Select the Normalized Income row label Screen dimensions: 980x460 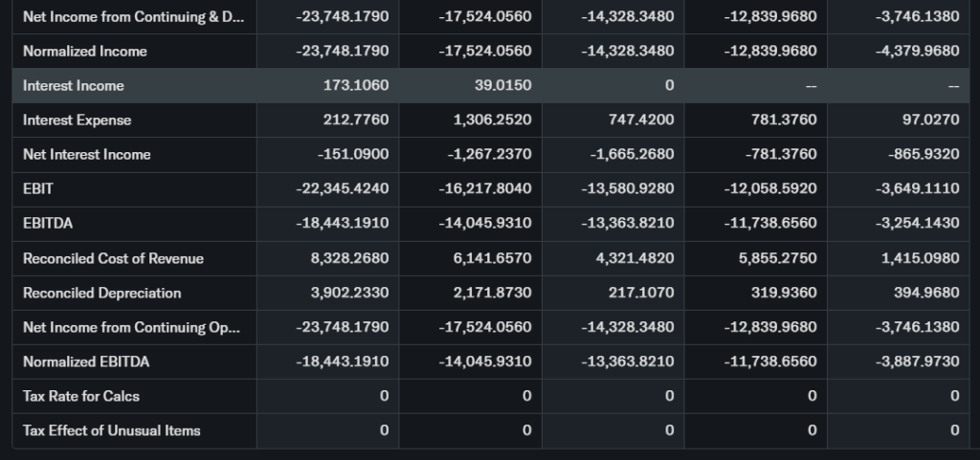point(85,51)
